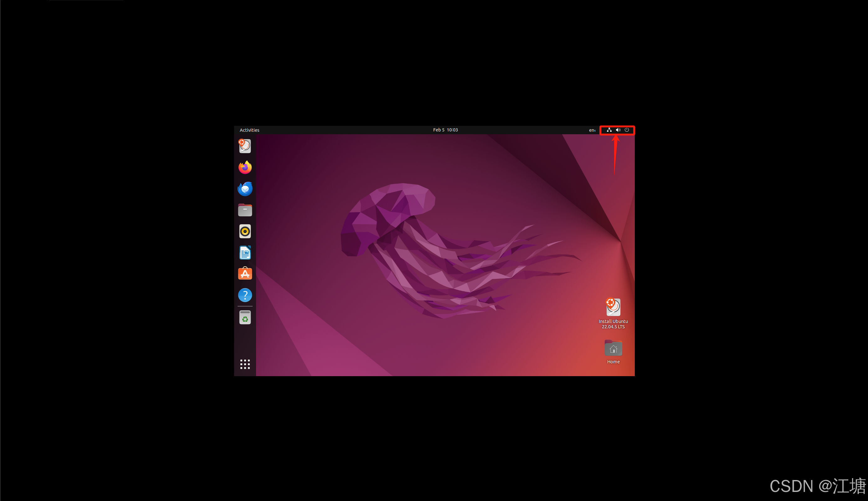Screen dimensions: 868x501
Task: Open the Install Ubuntu dock icon
Action: 245,146
